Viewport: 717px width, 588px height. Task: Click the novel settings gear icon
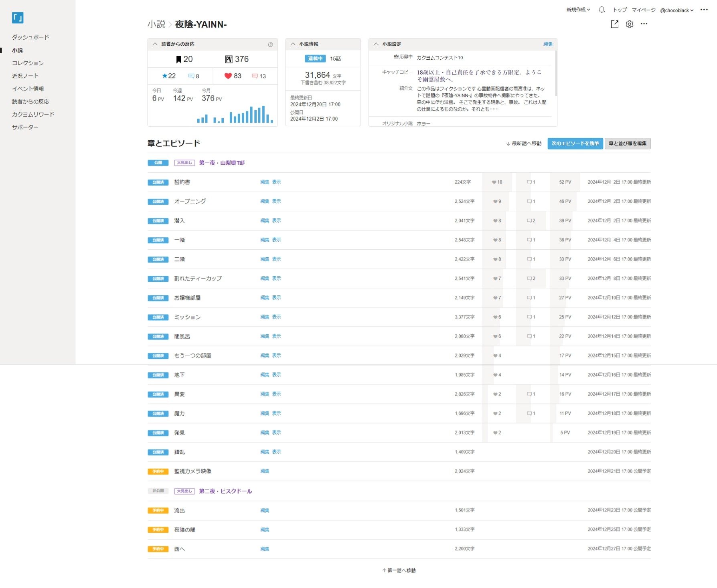tap(630, 24)
